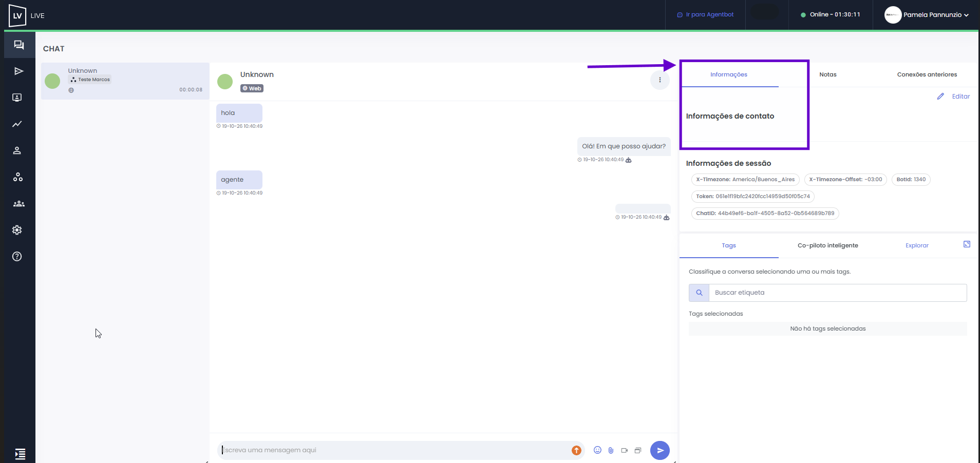Switch to the Informações tab
Screen dimensions: 980x463
[729, 75]
